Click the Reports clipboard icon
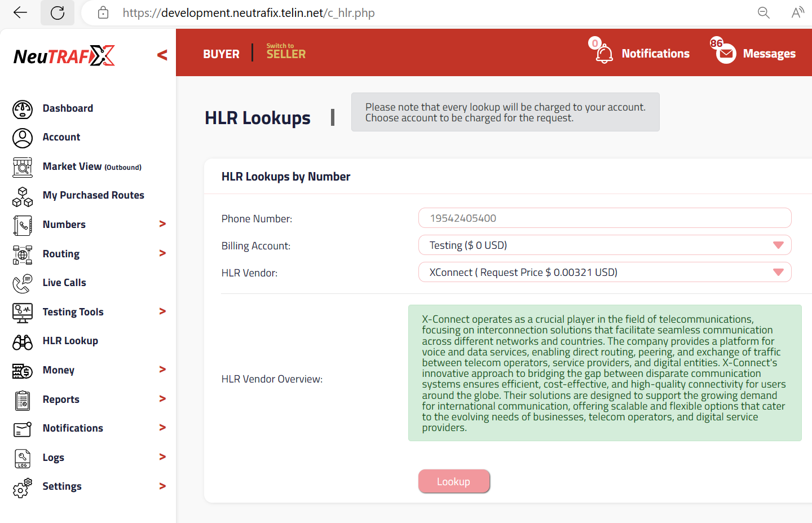The height and width of the screenshot is (523, 812). tap(23, 401)
